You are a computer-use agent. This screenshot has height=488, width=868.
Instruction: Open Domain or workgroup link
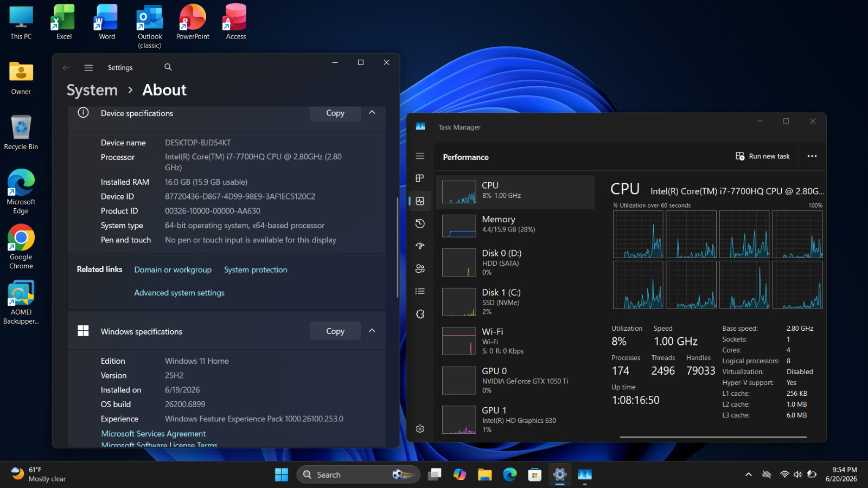point(173,269)
